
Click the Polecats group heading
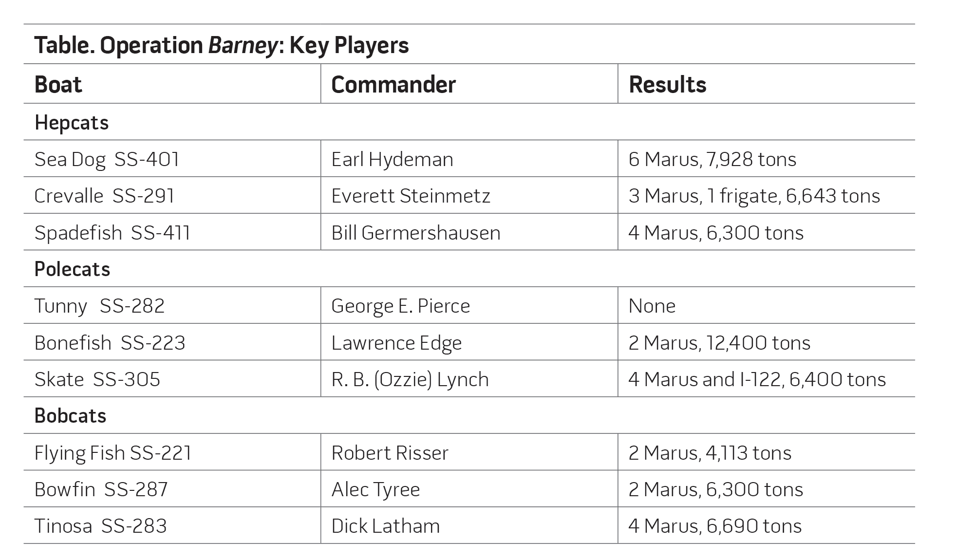click(72, 269)
